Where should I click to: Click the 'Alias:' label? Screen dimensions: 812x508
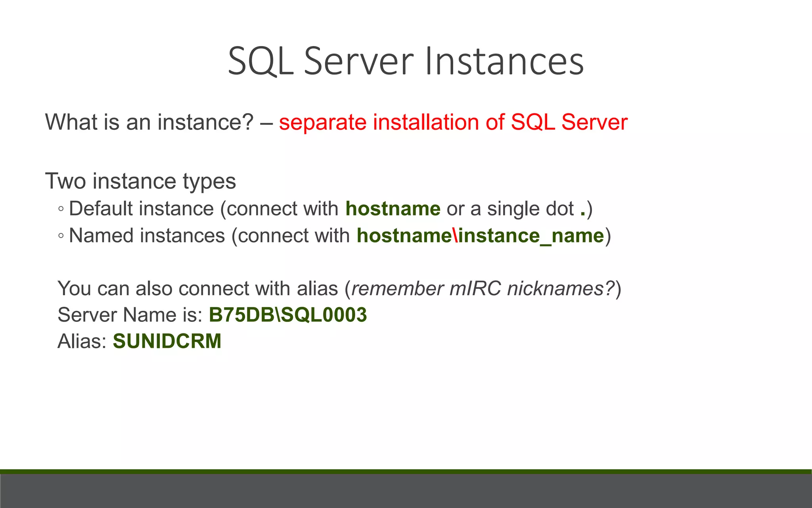click(x=82, y=341)
